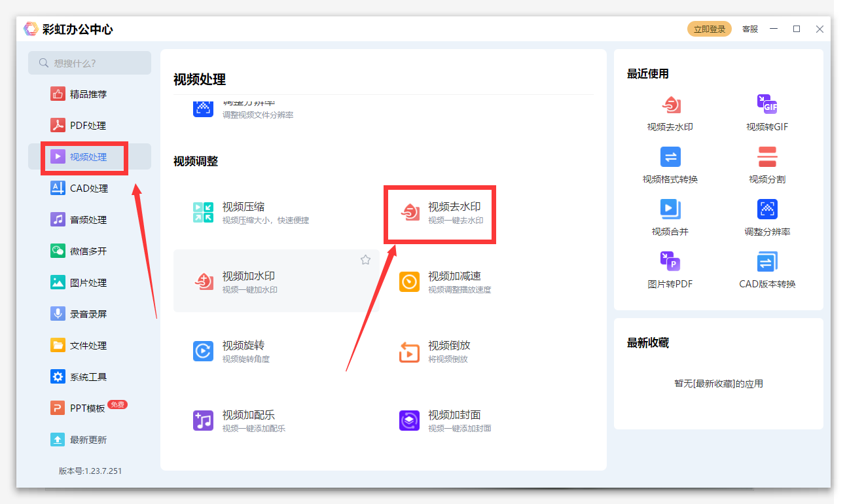This screenshot has width=847, height=504.
Task: Launch 视频转GIF from 最近使用 panel
Action: (766, 113)
